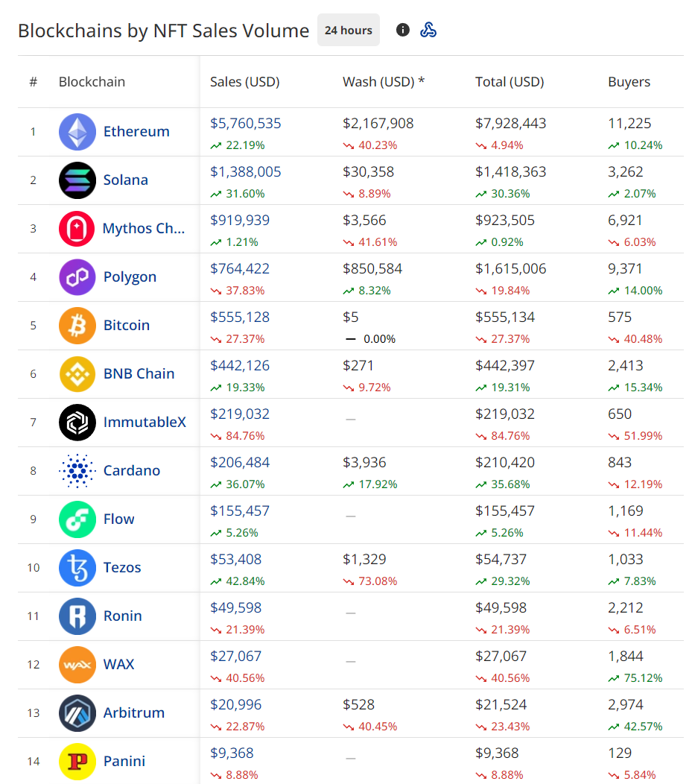
Task: Sort by the Buyers column header
Action: (x=629, y=82)
